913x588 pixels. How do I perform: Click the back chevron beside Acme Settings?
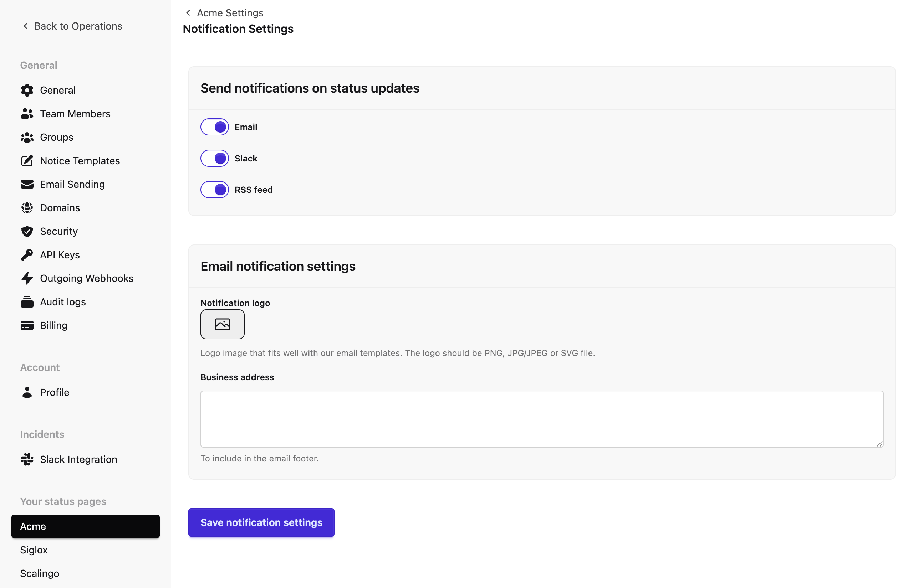[x=188, y=13]
